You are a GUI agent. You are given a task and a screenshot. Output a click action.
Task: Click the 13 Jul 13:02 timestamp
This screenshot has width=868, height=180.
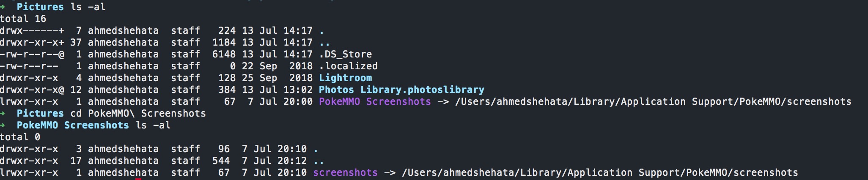(277, 90)
